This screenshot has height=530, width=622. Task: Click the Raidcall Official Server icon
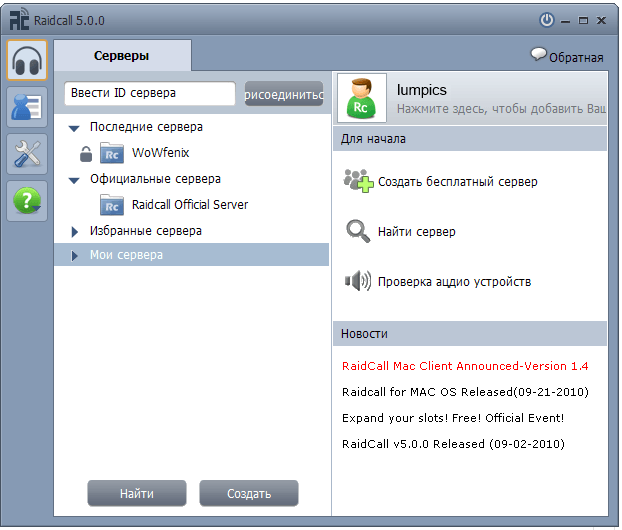pyautogui.click(x=112, y=205)
